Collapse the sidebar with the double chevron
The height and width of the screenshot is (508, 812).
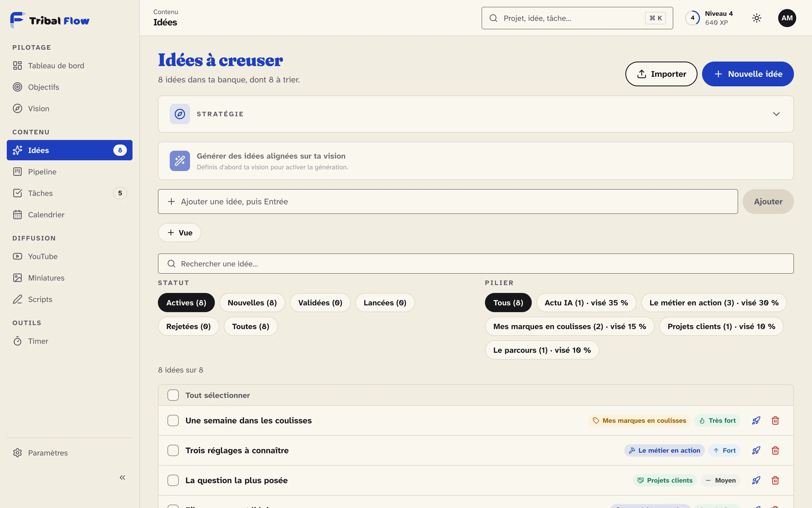122,478
